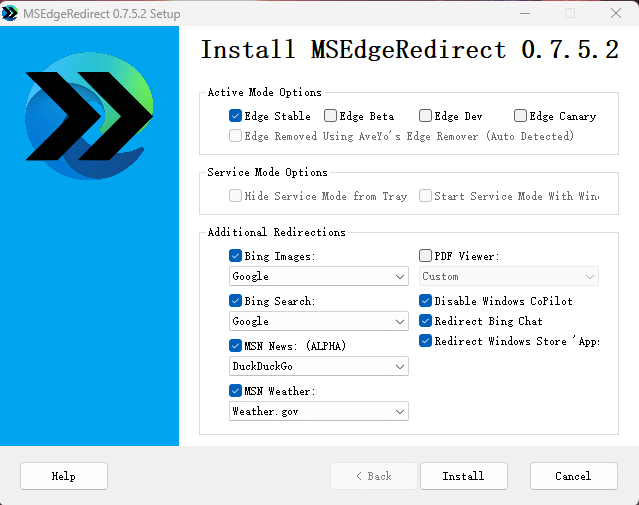Click the installer title bar app icon
639x505 pixels.
tap(10, 13)
